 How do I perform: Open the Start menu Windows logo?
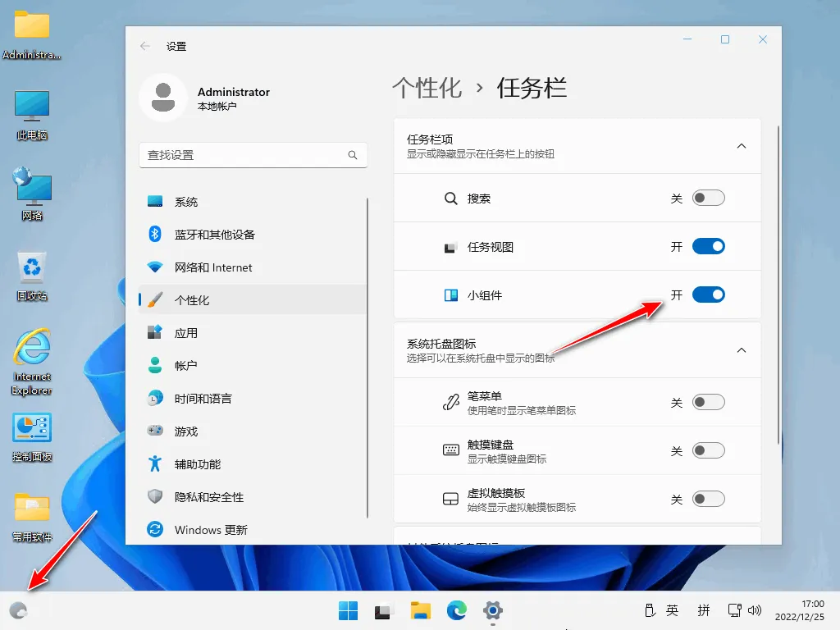(x=348, y=610)
